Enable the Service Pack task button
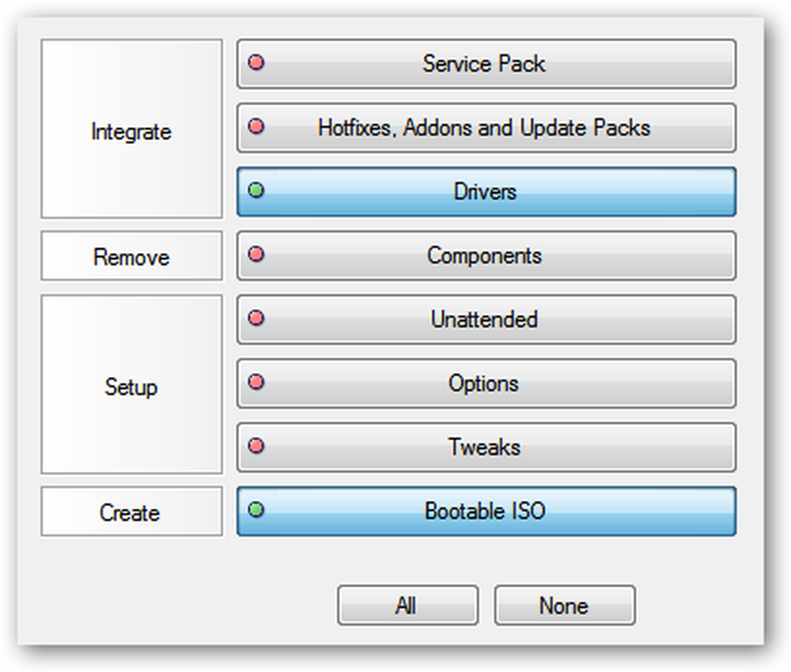 [486, 64]
